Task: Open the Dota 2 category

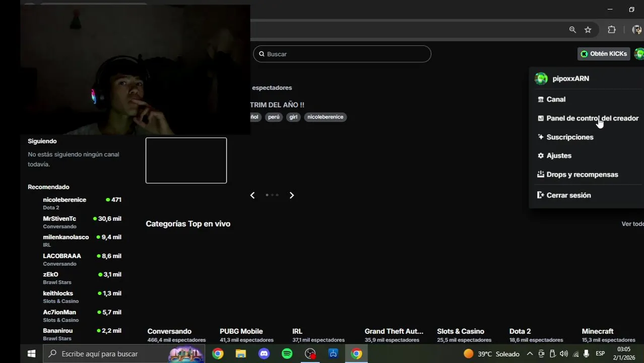Action: click(520, 331)
